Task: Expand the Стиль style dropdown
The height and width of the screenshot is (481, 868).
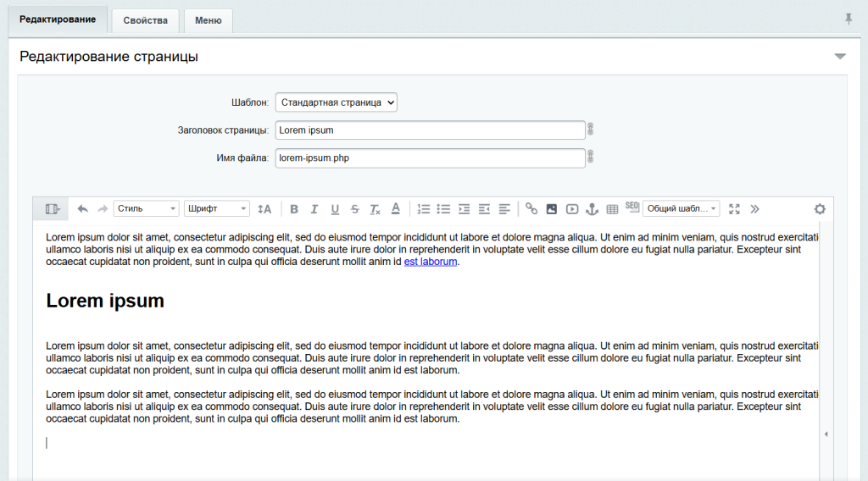Action: (147, 209)
